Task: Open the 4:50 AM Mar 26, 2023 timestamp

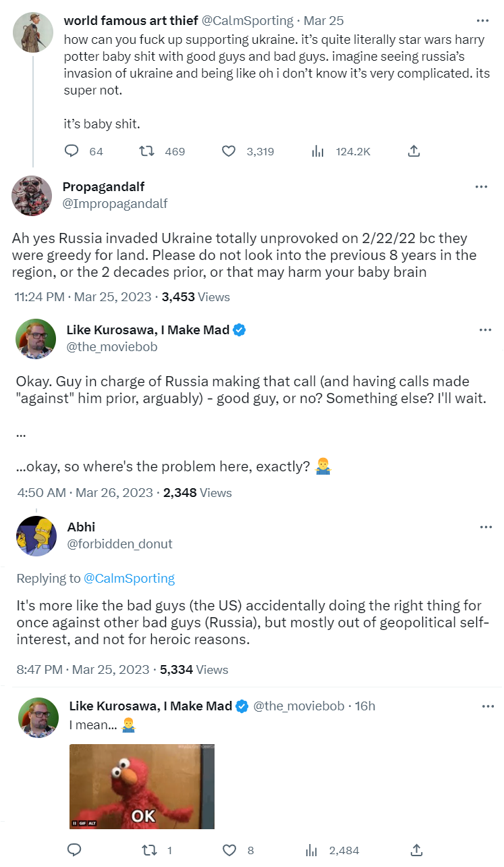Action: click(x=84, y=493)
